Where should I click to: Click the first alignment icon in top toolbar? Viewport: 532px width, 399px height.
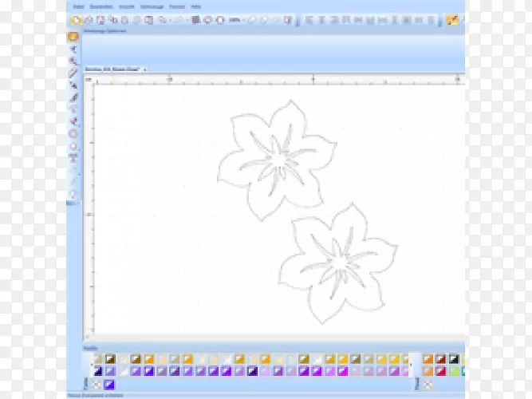pyautogui.click(x=309, y=19)
